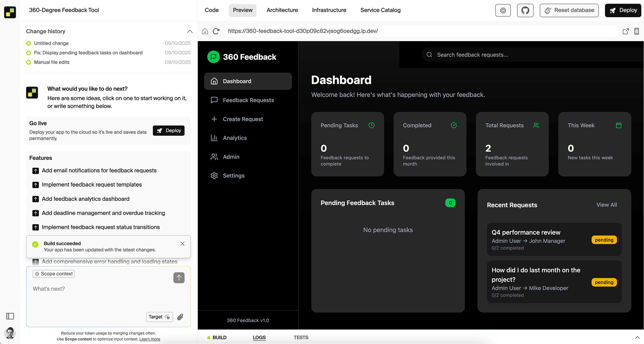
Task: Click the Create Request plus icon
Action: tap(214, 119)
